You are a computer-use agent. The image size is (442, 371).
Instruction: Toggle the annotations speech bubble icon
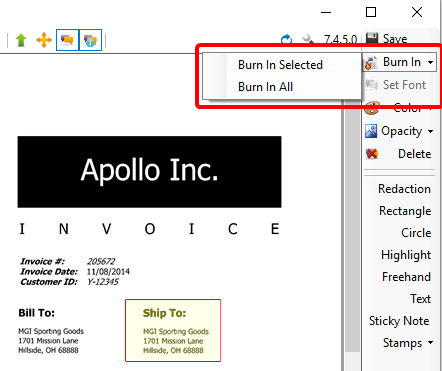click(x=67, y=40)
